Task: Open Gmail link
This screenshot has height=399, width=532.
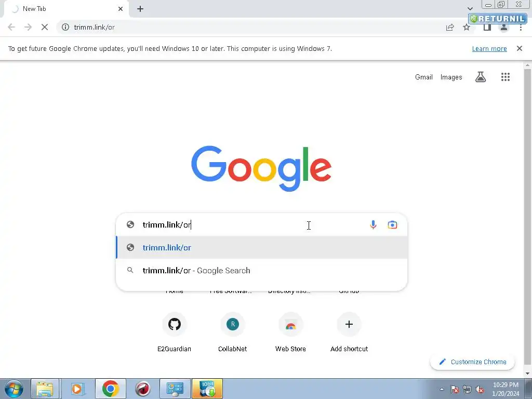Action: (424, 77)
